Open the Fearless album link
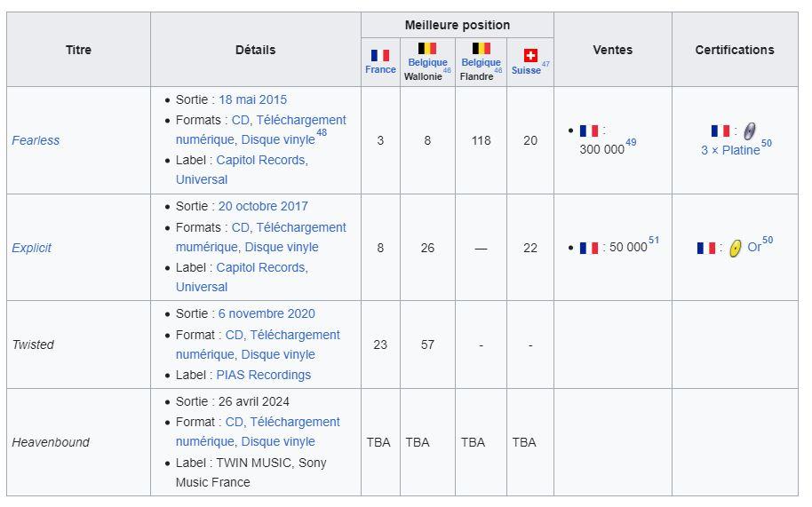This screenshot has width=812, height=507. coord(36,140)
